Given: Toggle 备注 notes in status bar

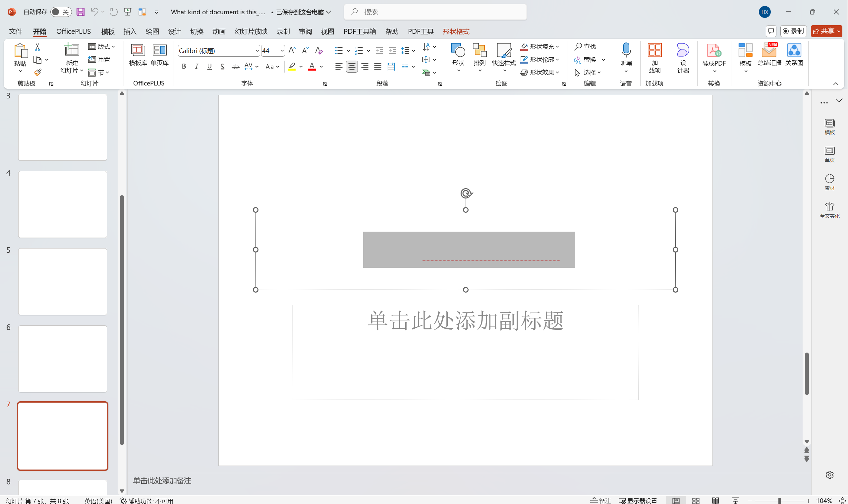Looking at the screenshot, I should tap(600, 500).
